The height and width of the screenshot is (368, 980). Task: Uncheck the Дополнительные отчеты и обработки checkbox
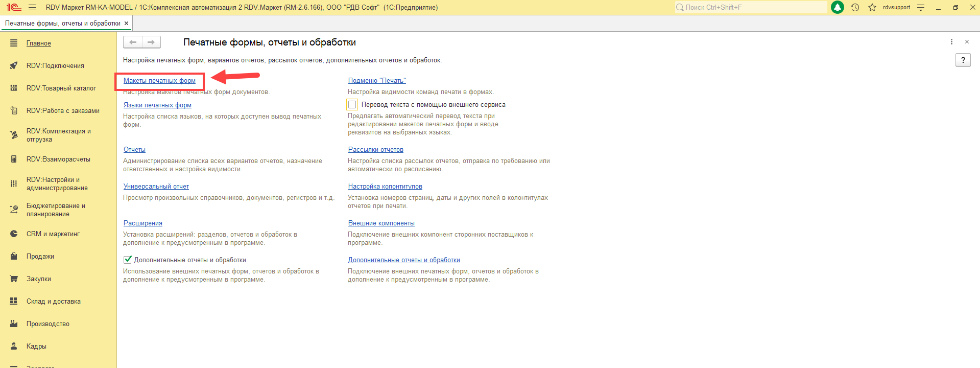pyautogui.click(x=128, y=260)
